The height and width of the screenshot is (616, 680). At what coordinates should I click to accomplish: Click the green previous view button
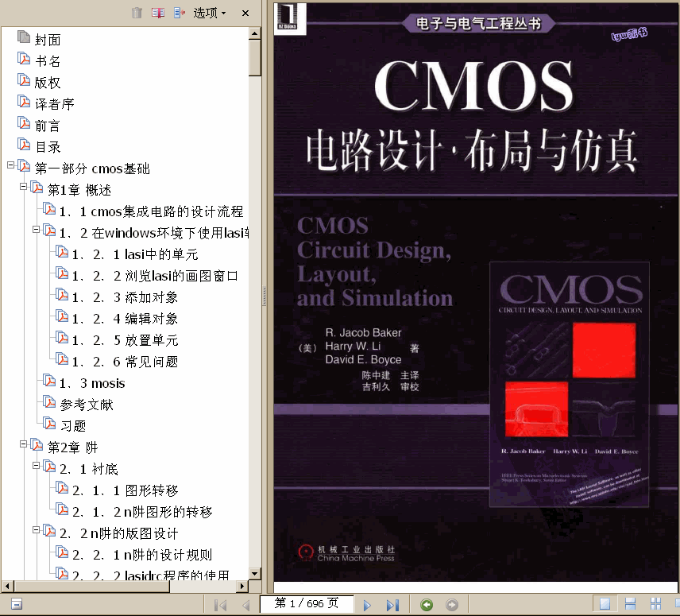click(427, 605)
